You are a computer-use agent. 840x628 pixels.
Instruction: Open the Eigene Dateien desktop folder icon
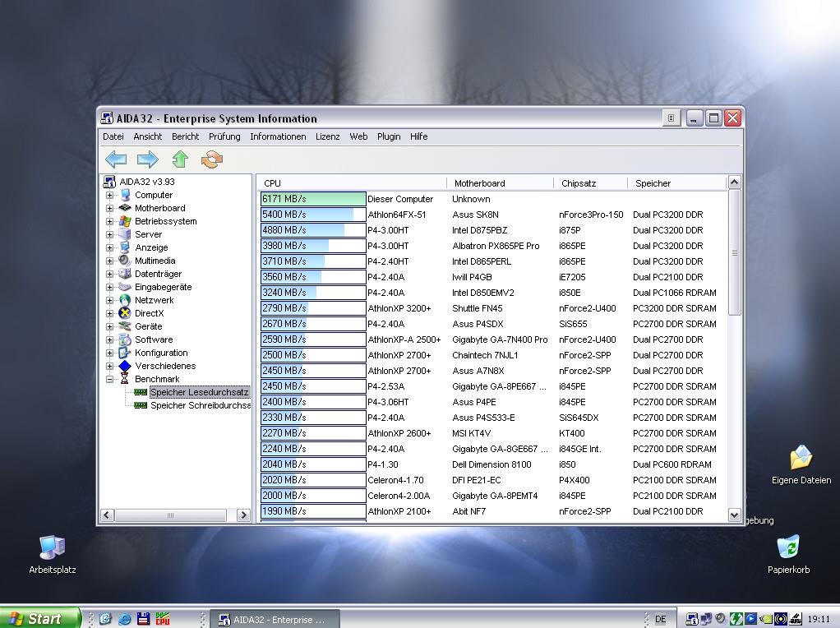tap(801, 459)
